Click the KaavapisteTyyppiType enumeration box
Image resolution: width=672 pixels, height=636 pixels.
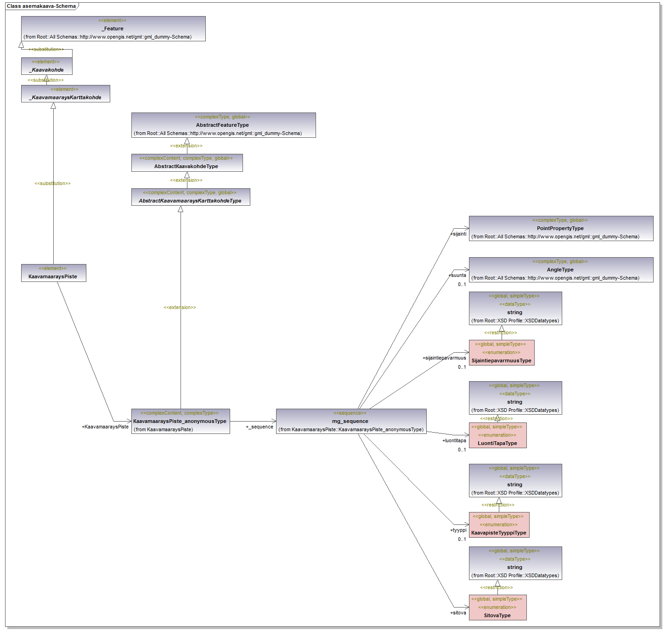[x=499, y=525]
